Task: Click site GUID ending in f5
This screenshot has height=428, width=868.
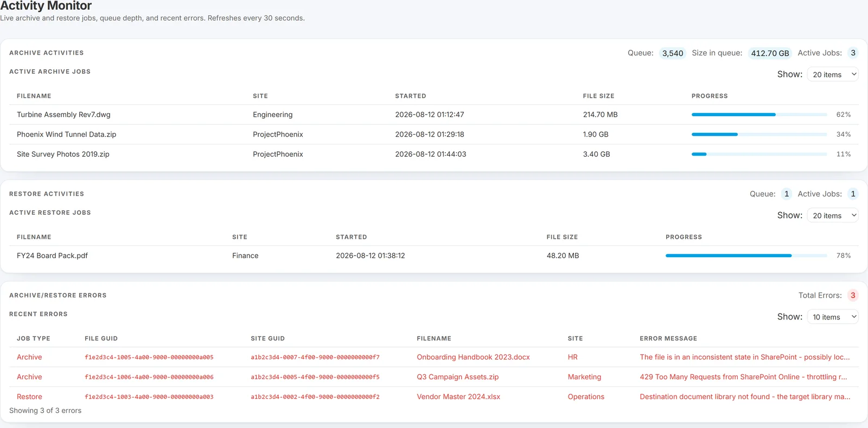Action: point(315,376)
